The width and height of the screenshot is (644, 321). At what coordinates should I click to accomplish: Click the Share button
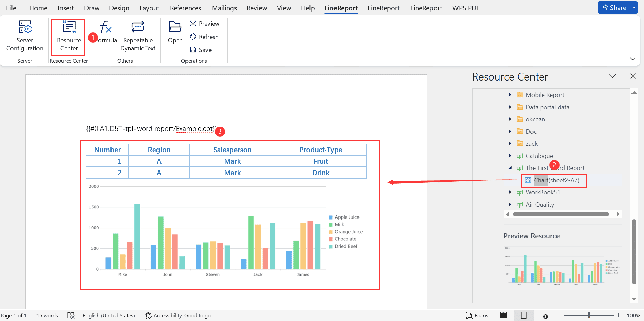[x=614, y=8]
